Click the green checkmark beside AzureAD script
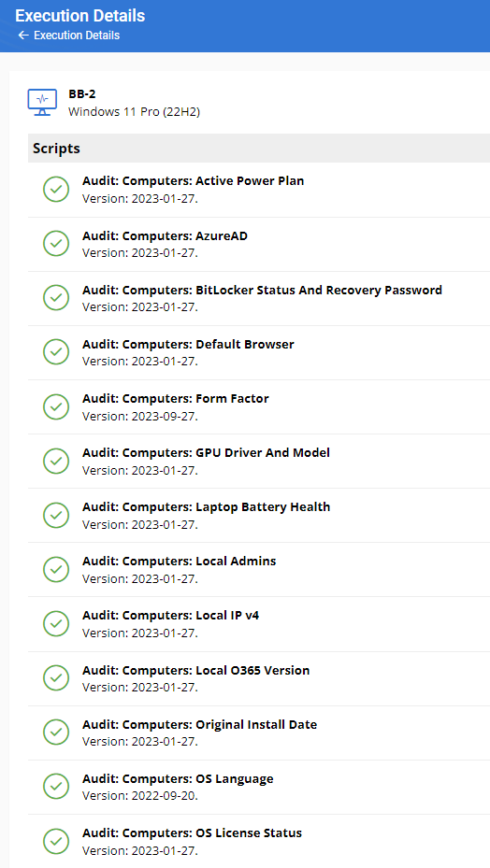Viewport: 490px width, 868px height. pos(56,244)
